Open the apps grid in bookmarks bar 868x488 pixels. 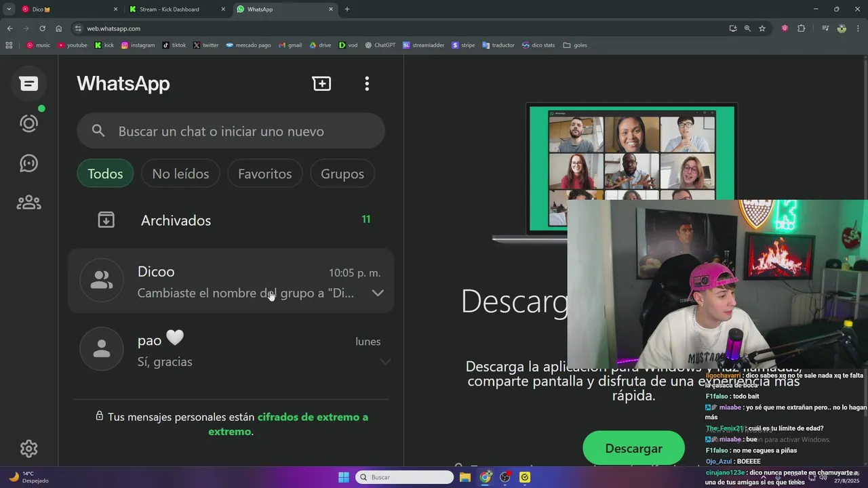coord(9,45)
